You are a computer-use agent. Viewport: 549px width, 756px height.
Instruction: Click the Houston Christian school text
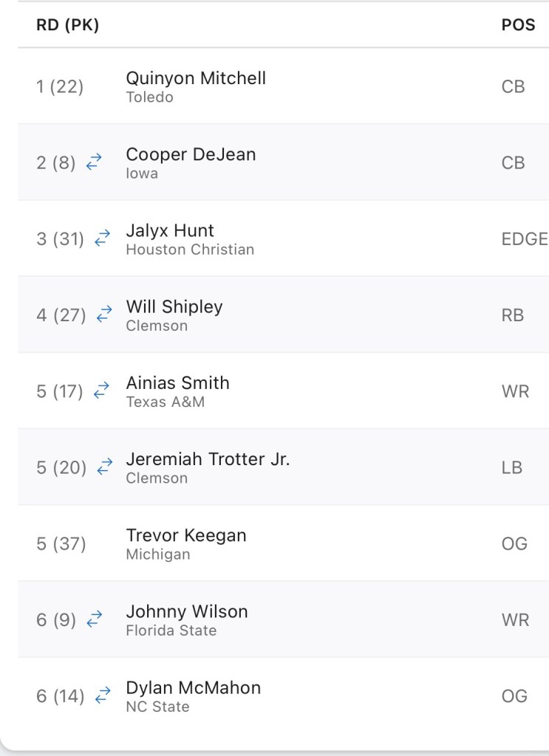click(x=190, y=250)
